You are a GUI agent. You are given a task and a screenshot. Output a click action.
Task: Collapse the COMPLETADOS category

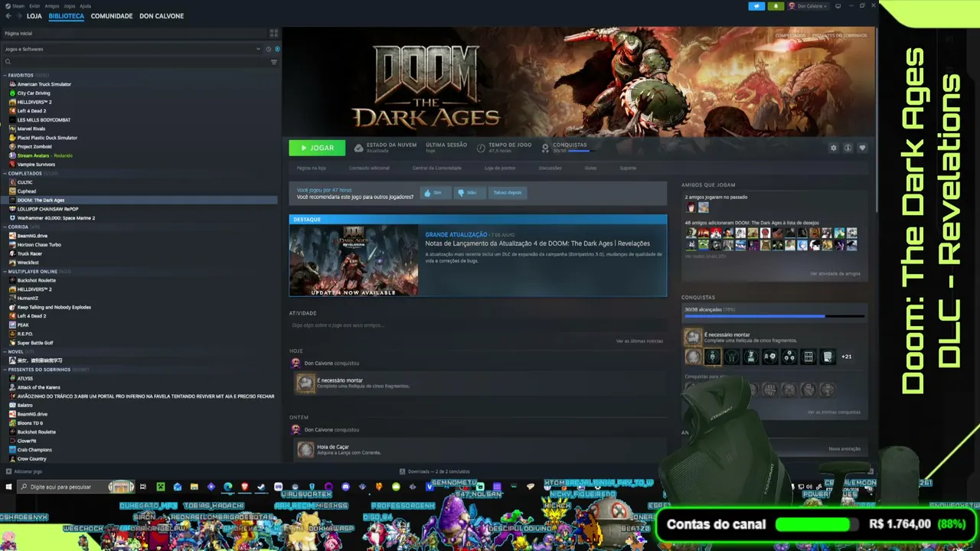5,174
